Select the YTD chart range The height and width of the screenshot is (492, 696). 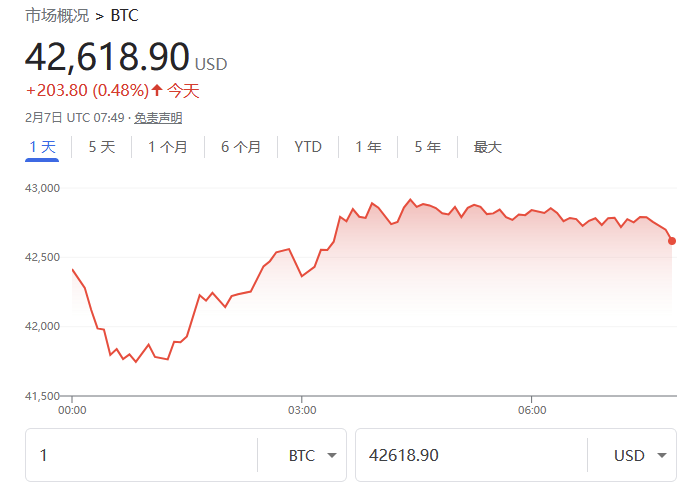[x=308, y=147]
